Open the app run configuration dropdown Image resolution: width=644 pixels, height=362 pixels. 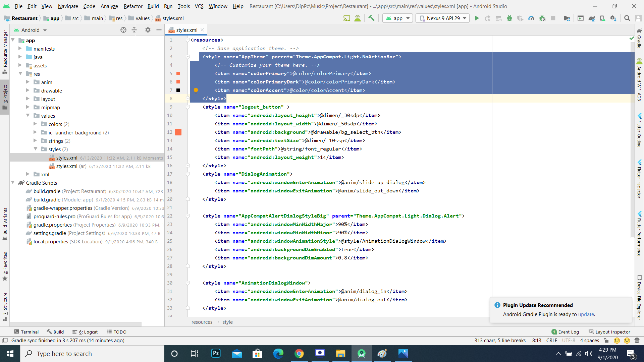point(398,18)
